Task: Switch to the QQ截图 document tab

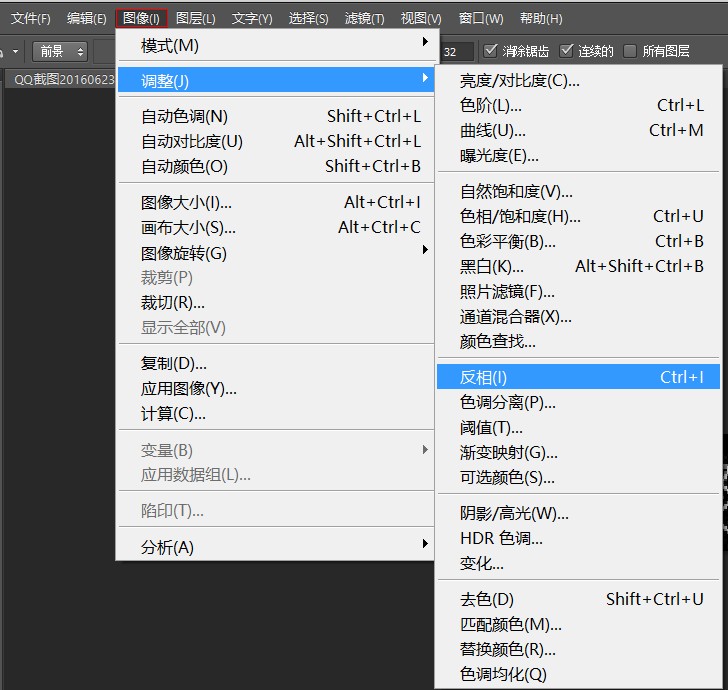Action: tap(62, 80)
